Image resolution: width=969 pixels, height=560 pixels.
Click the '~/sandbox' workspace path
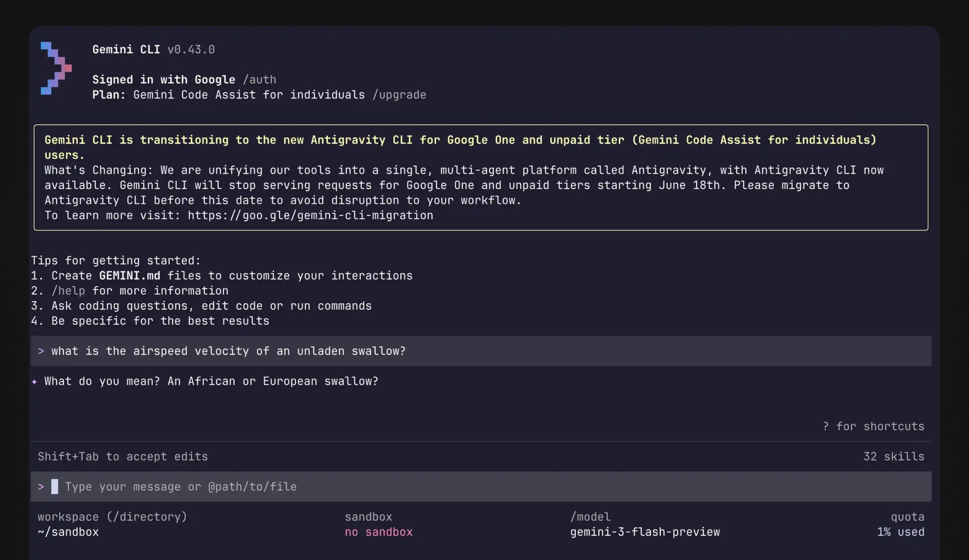click(x=68, y=532)
